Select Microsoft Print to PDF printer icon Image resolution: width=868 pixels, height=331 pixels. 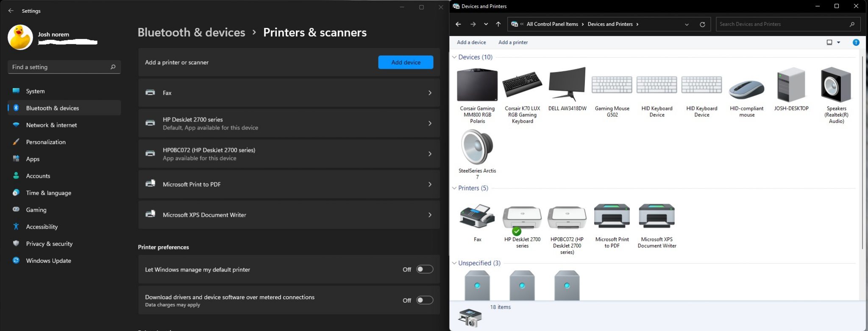[612, 216]
